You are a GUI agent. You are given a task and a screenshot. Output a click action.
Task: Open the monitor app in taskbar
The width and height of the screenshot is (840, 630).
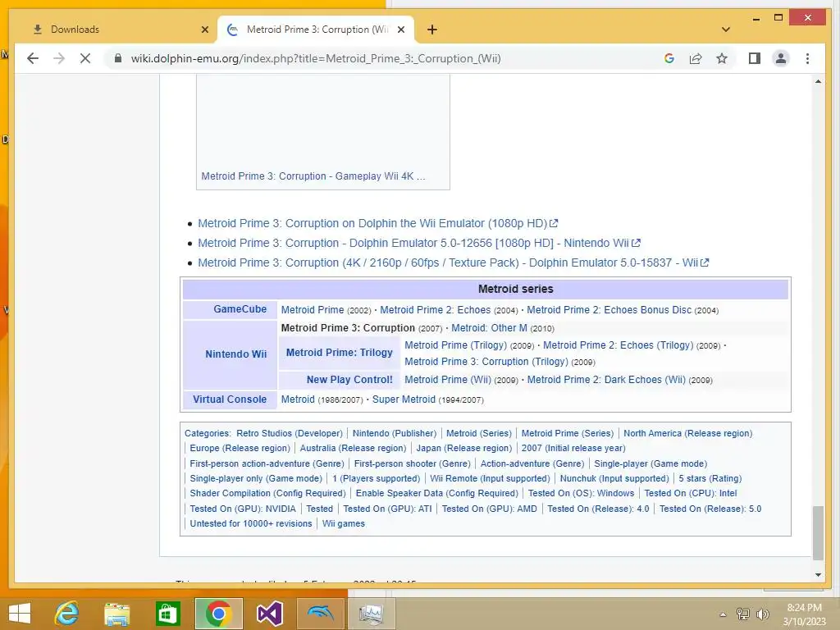[372, 614]
